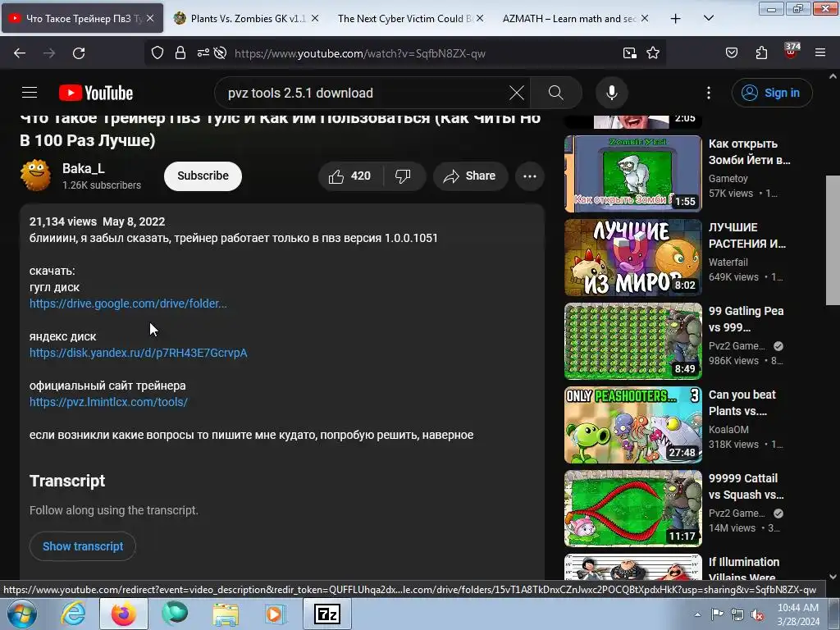The image size is (840, 630).
Task: Click the browser address bar URL
Action: (x=359, y=53)
